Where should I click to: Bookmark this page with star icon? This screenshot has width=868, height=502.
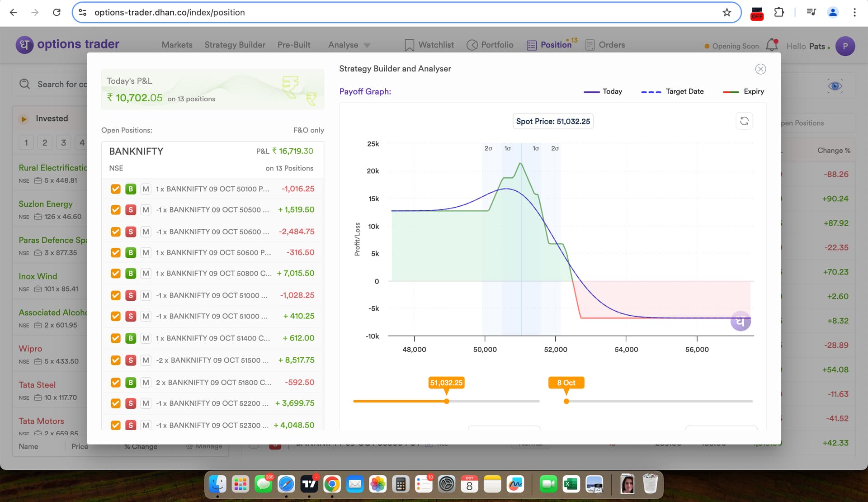[x=726, y=12]
